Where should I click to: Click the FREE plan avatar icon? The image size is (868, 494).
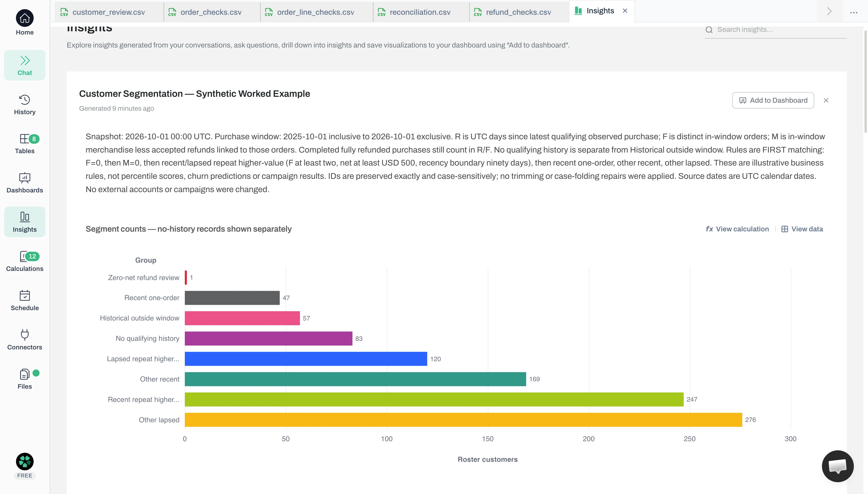(x=25, y=462)
